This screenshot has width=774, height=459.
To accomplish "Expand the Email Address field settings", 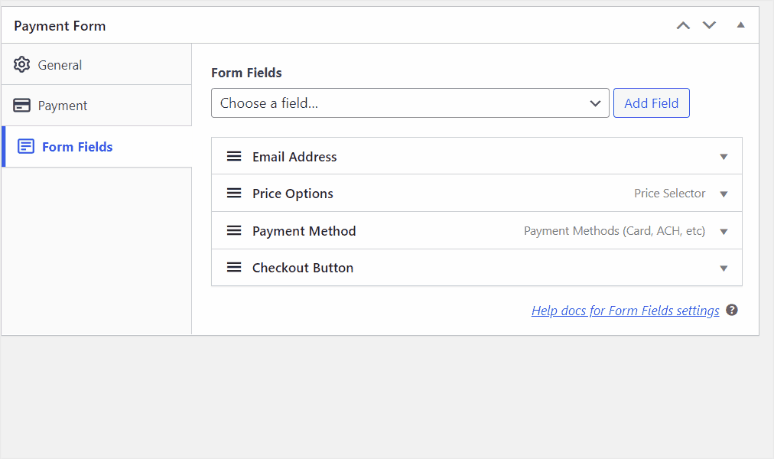I will (x=724, y=157).
